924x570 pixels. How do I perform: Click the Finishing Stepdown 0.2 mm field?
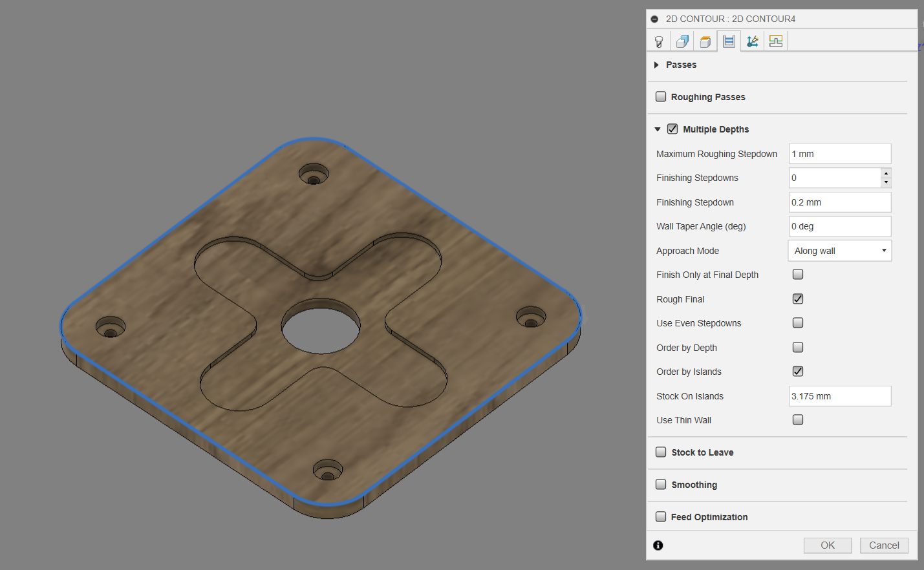[840, 202]
